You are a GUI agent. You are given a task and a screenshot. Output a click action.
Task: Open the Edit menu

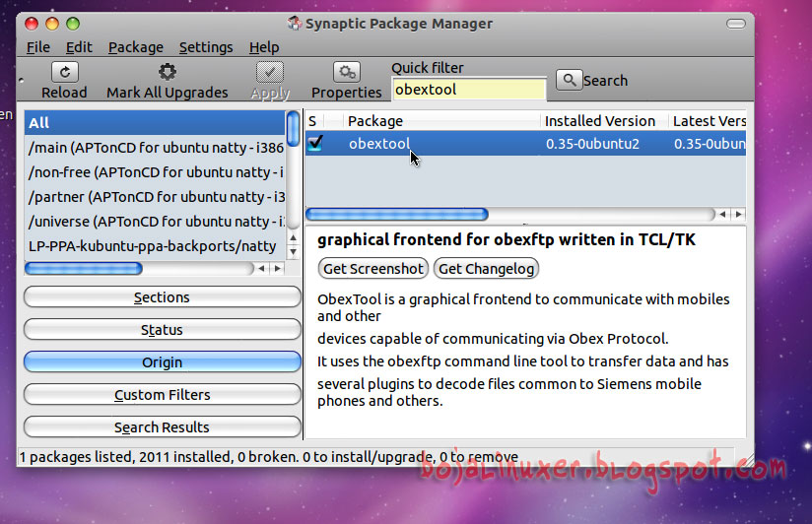(x=79, y=47)
